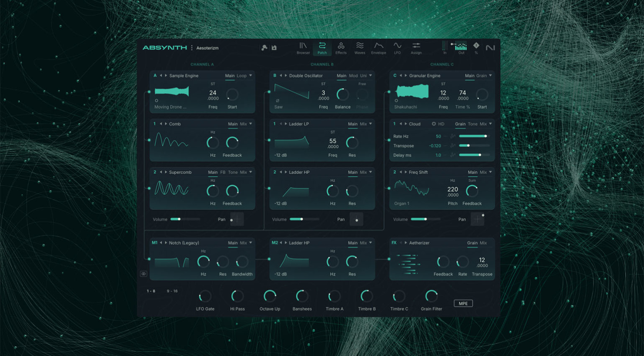Switch macros to bank 9-16
The height and width of the screenshot is (356, 644).
coord(173,291)
